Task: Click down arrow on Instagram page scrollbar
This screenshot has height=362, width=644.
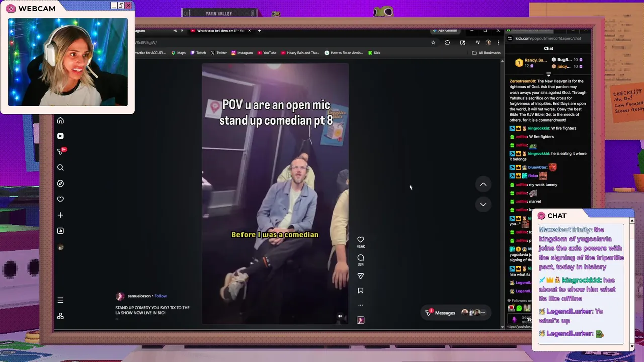Action: click(x=502, y=327)
